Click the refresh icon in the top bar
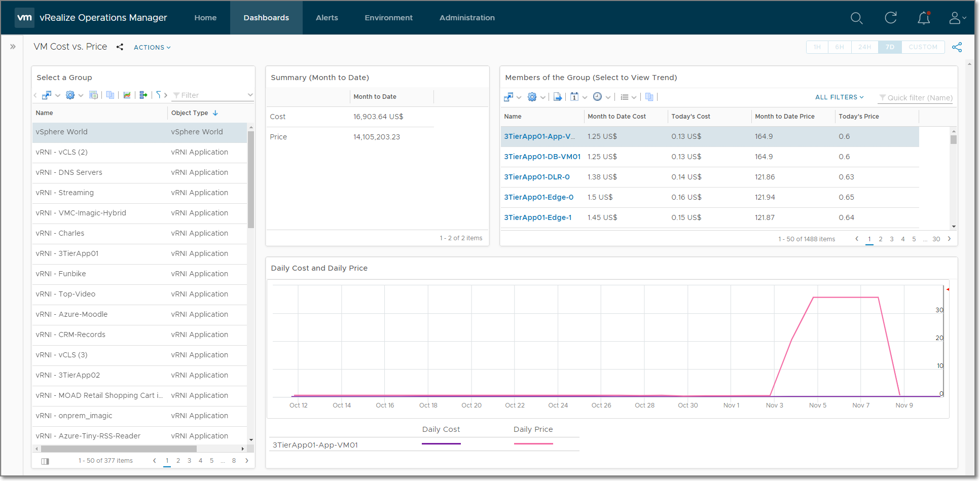Viewport: 980px width, 481px height. point(890,18)
